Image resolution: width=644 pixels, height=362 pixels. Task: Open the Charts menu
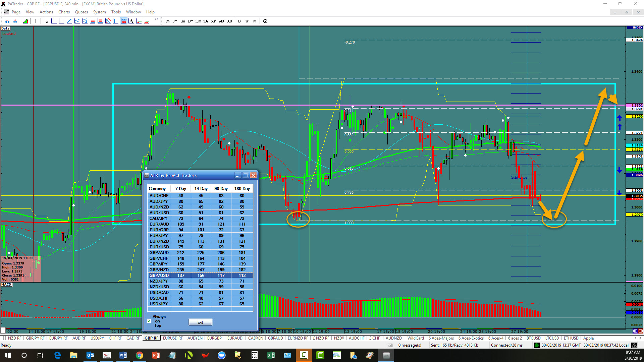(x=64, y=12)
